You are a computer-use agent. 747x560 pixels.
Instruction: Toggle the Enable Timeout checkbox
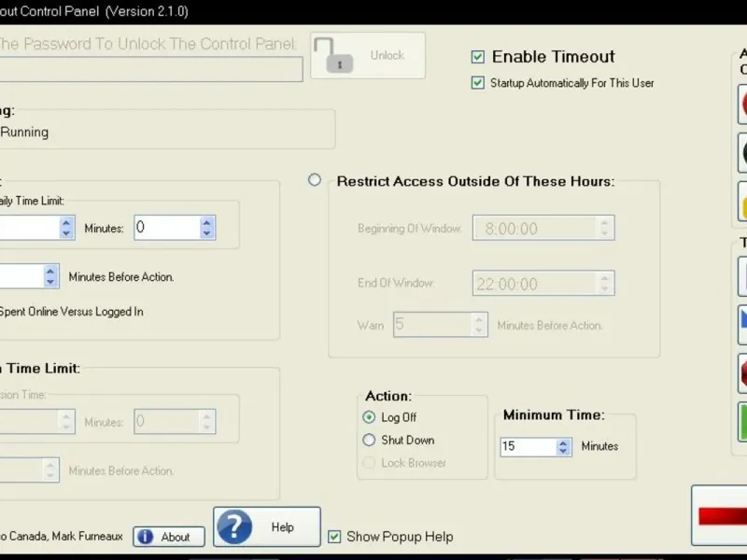[x=478, y=57]
